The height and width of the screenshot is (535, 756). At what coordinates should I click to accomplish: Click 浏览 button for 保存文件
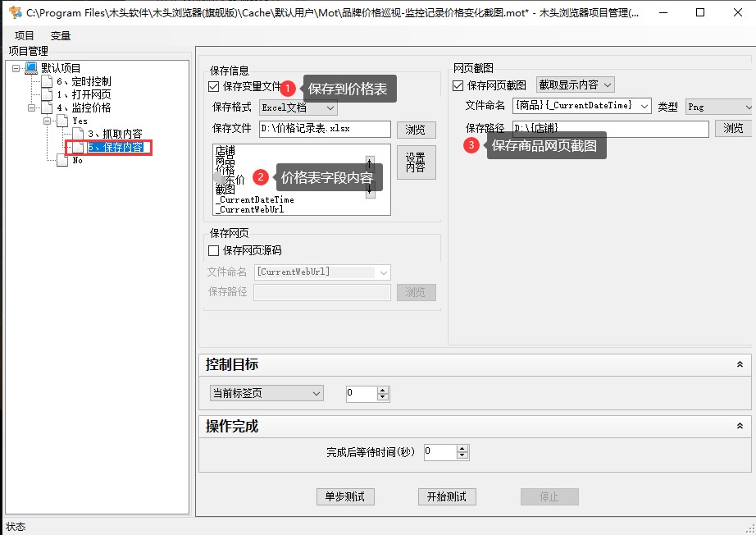tap(416, 130)
